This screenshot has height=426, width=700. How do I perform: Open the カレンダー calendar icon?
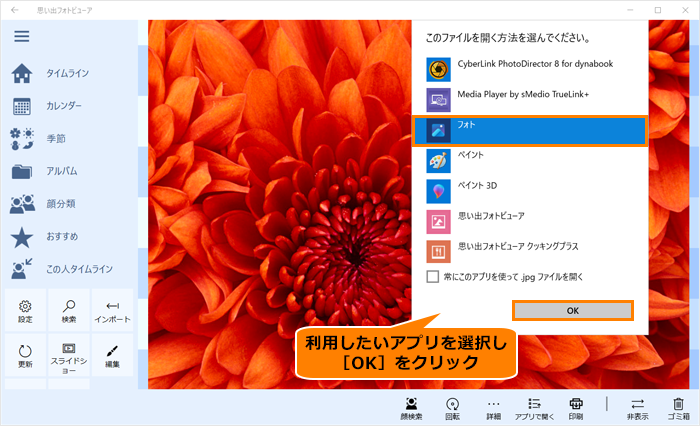coord(21,106)
